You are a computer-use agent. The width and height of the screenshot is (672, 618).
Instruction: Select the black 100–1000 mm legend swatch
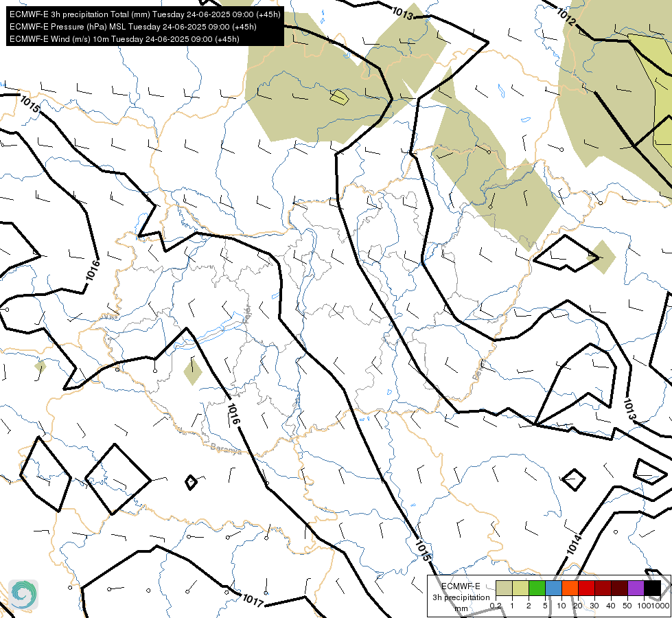coord(652,588)
